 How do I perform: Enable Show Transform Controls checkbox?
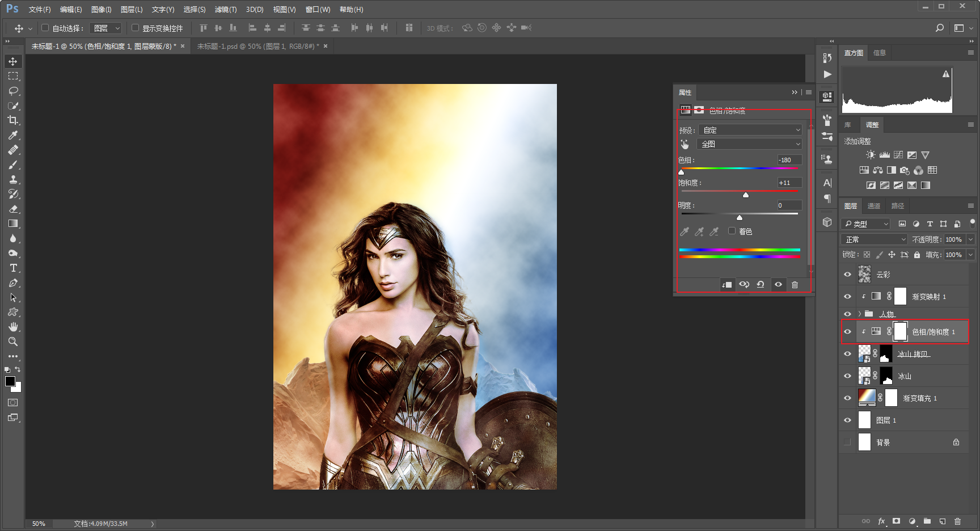(135, 28)
